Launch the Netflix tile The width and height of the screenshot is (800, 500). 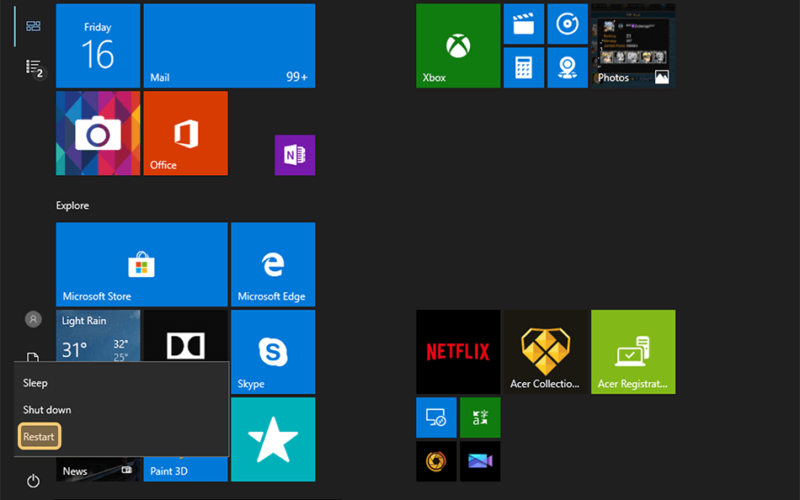(x=458, y=352)
